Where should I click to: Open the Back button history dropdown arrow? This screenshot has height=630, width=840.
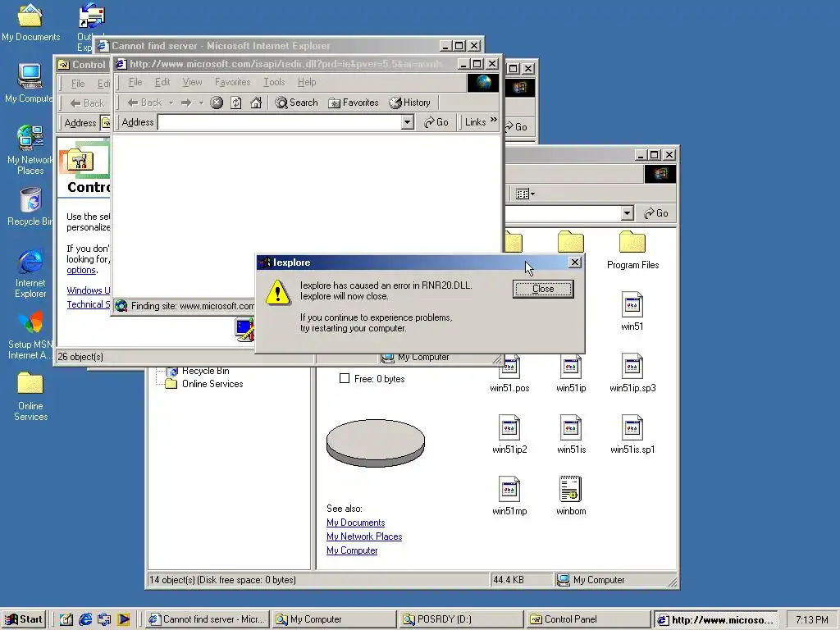tap(171, 103)
